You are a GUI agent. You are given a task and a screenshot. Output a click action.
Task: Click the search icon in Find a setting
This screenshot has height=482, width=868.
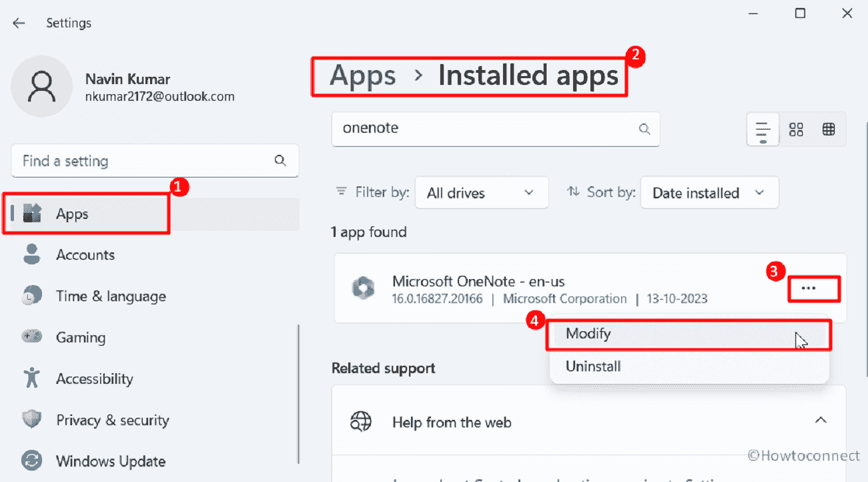pyautogui.click(x=280, y=161)
